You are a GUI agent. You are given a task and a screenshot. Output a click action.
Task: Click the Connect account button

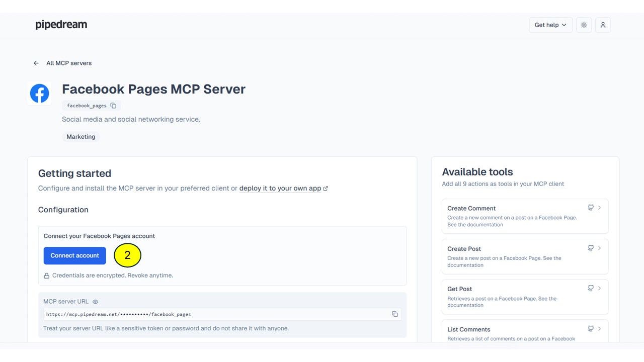tap(75, 255)
